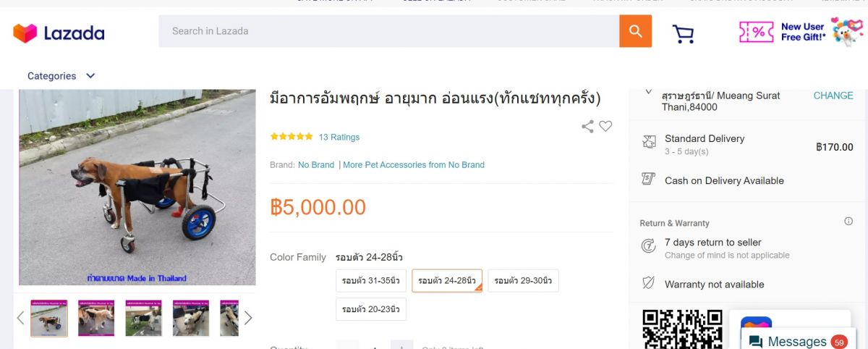Show previous product thumbnails with left arrow
Viewport: 868px width, 349px height.
point(20,317)
